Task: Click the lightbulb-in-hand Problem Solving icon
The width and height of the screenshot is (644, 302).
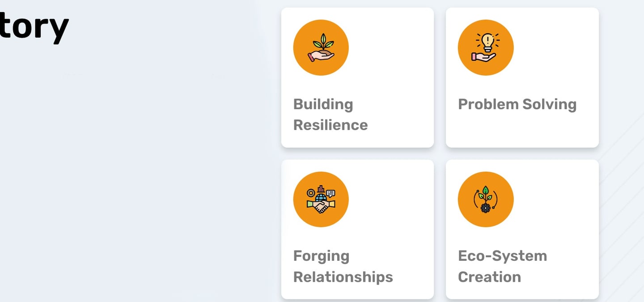Action: point(485,47)
